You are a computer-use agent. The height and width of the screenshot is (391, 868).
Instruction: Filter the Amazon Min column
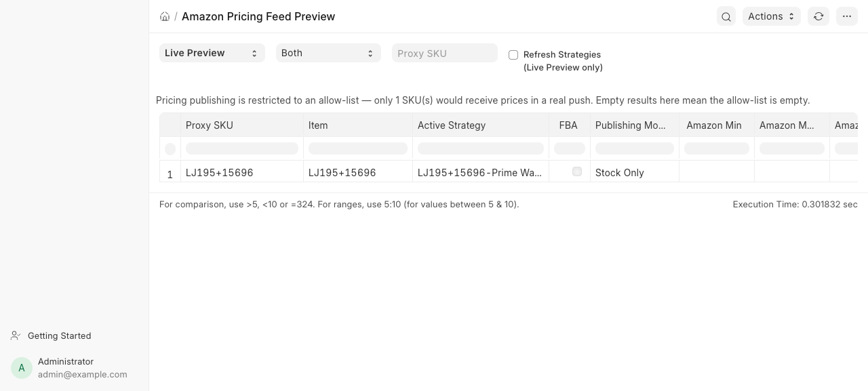click(x=717, y=148)
